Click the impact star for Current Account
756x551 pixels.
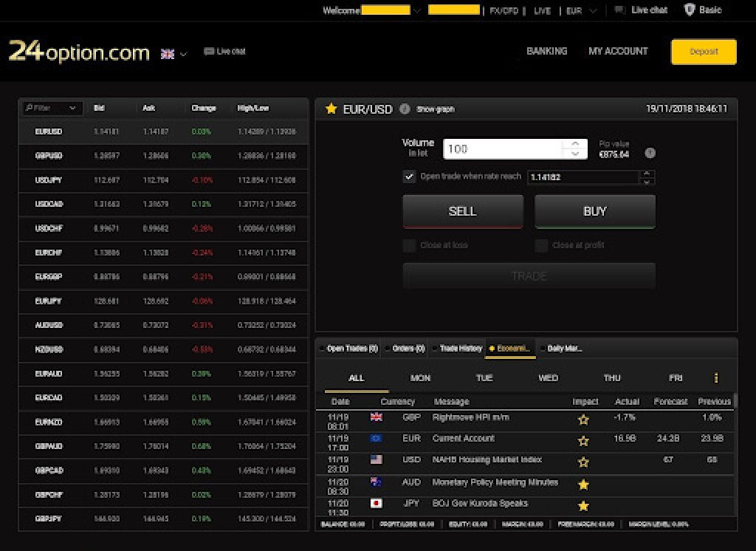583,441
